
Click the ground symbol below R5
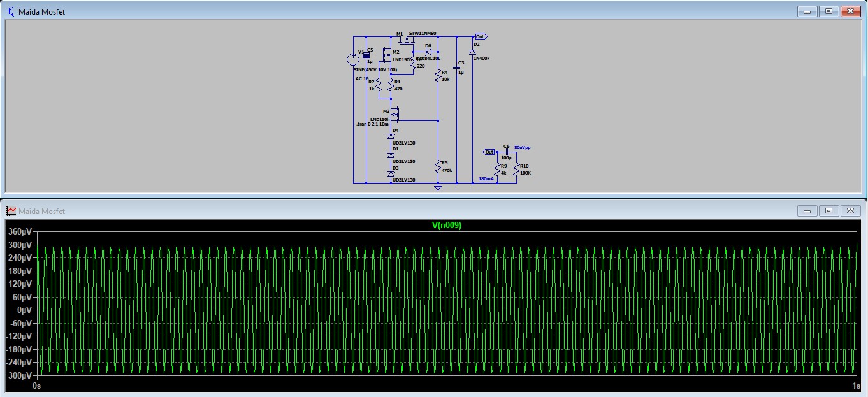click(438, 187)
